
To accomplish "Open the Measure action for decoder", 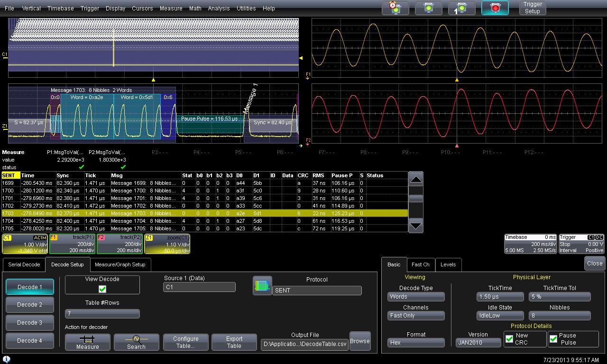I will point(88,342).
